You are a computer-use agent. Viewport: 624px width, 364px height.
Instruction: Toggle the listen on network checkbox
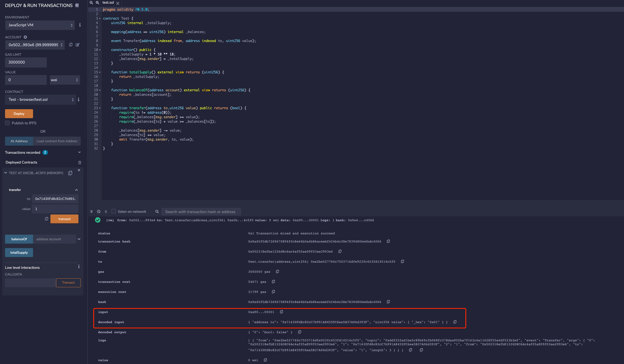tap(114, 211)
